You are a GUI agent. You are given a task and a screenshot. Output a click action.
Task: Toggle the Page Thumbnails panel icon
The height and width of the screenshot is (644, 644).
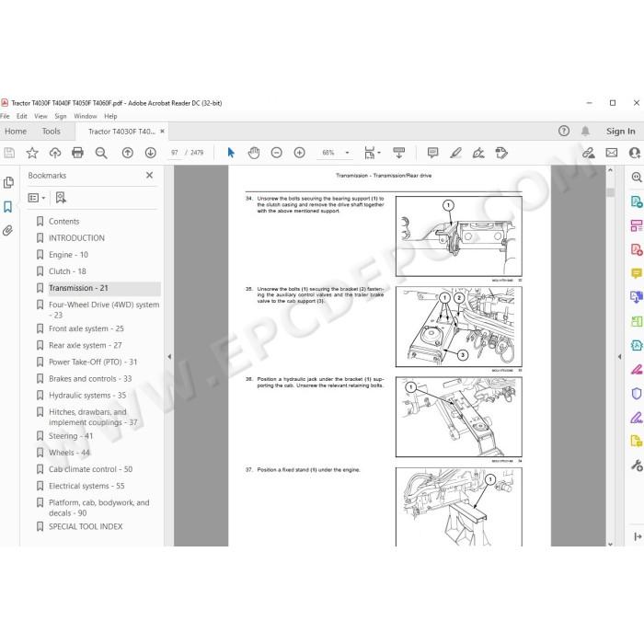click(7, 182)
